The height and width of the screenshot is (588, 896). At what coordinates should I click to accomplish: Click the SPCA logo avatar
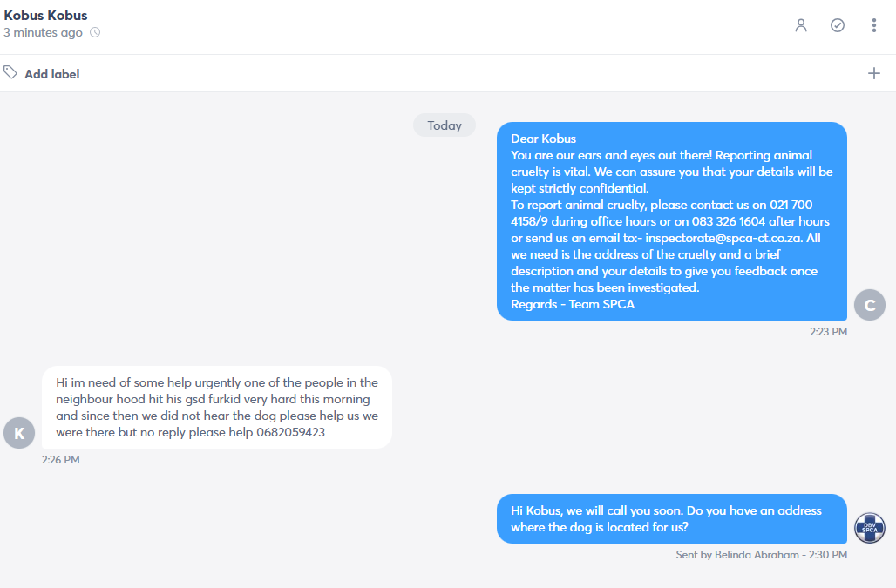tap(870, 528)
